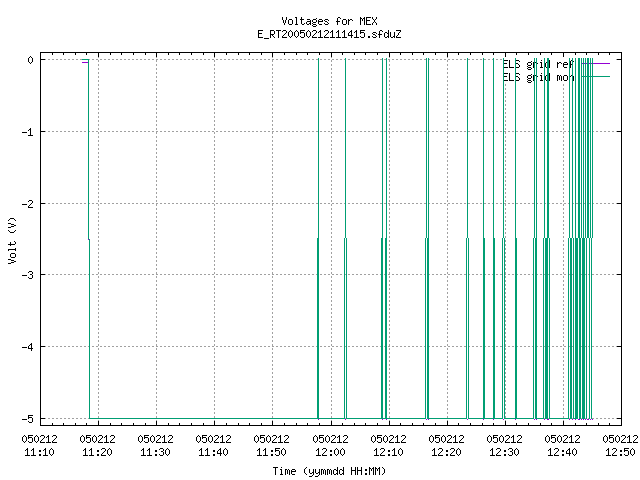Click the x-axis tick label 11:50

tap(271, 452)
